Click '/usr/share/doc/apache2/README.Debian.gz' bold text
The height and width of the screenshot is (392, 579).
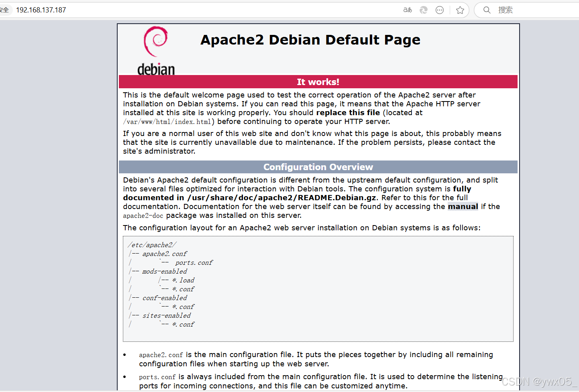pos(282,198)
